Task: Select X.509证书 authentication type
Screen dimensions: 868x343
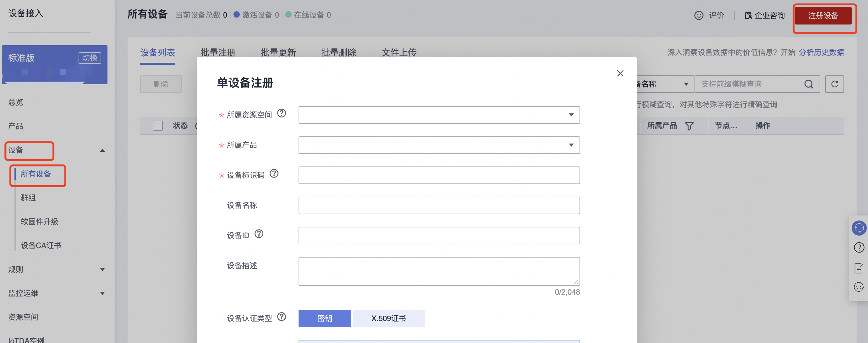Action: 388,318
